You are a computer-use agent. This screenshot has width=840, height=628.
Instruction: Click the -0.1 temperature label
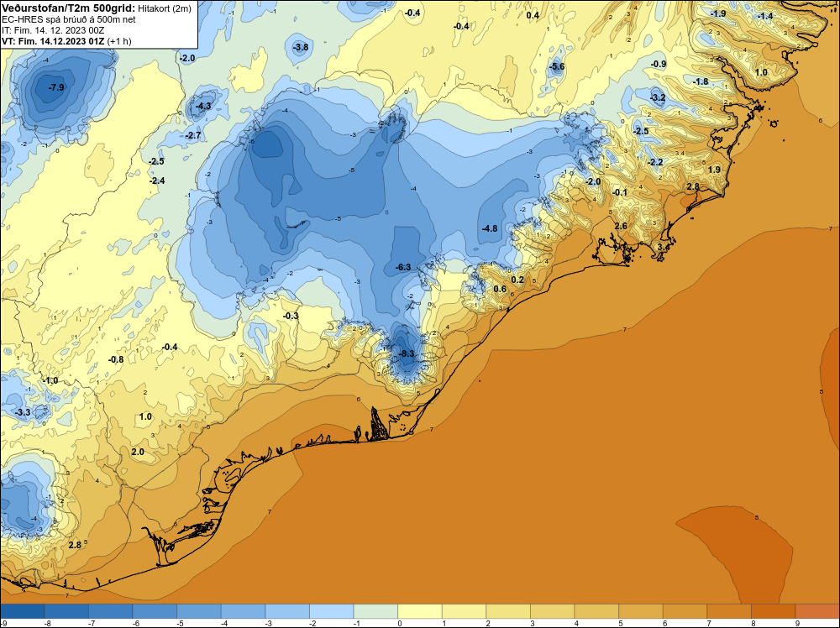620,192
